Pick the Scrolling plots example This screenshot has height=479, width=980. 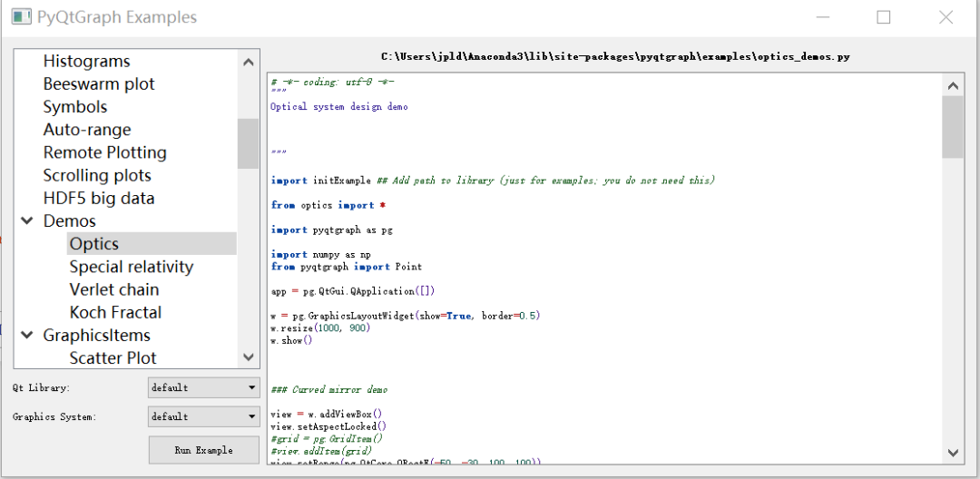[x=97, y=175]
